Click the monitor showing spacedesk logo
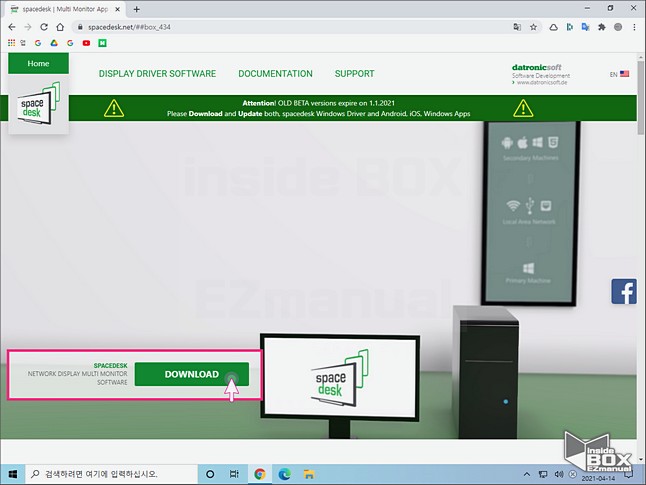This screenshot has width=646, height=485. click(x=340, y=378)
